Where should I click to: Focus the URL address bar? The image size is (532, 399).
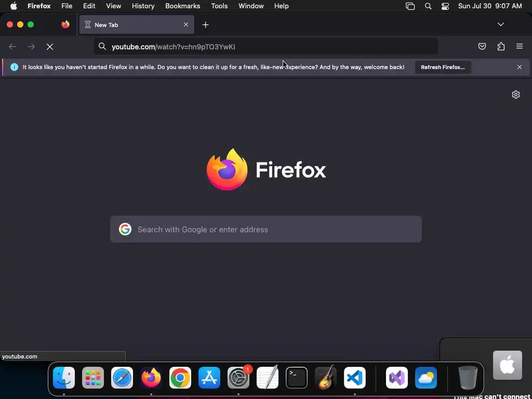(x=265, y=46)
